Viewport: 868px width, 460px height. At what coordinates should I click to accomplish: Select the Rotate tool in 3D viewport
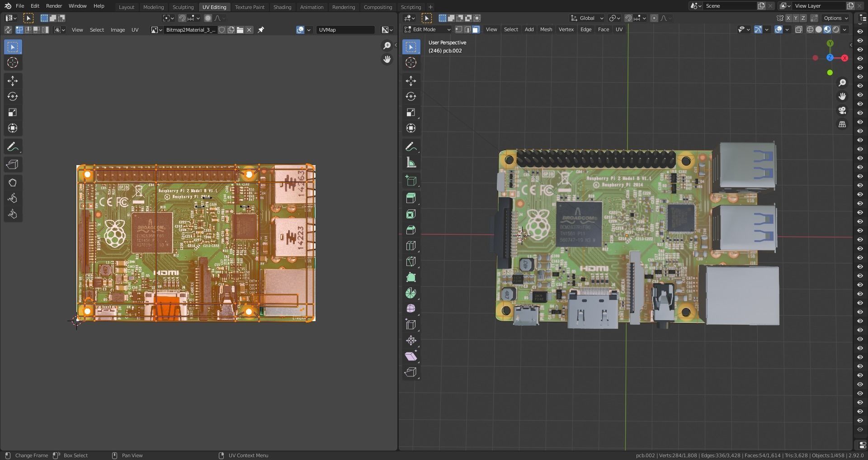click(x=411, y=96)
